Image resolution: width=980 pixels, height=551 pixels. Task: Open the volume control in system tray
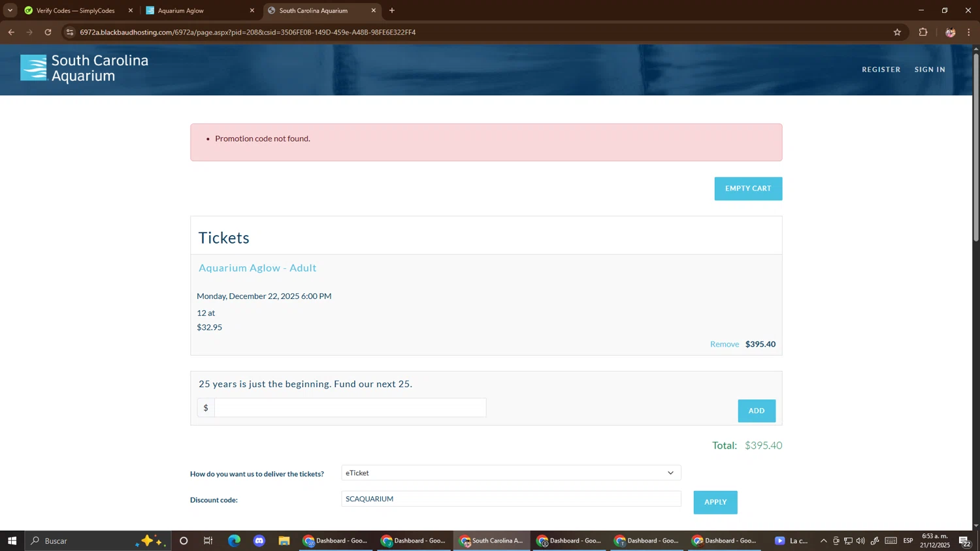coord(860,541)
